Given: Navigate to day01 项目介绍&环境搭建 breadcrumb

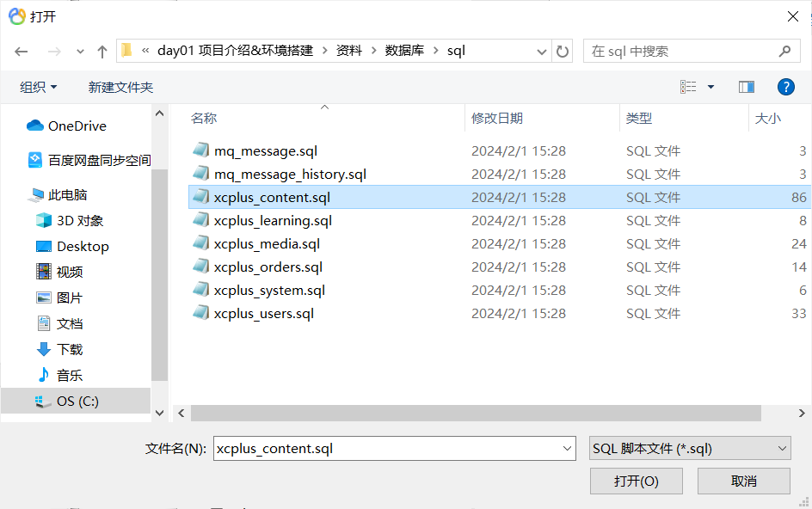Looking at the screenshot, I should pos(235,51).
